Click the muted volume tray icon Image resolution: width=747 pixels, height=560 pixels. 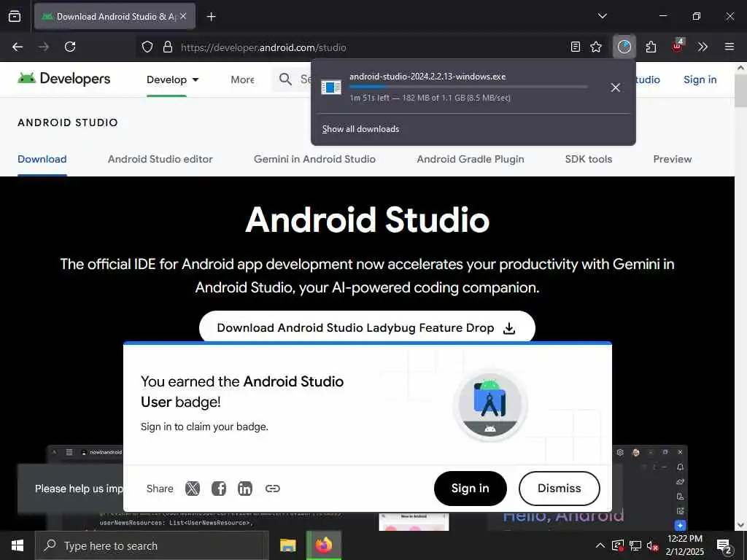[x=653, y=546]
